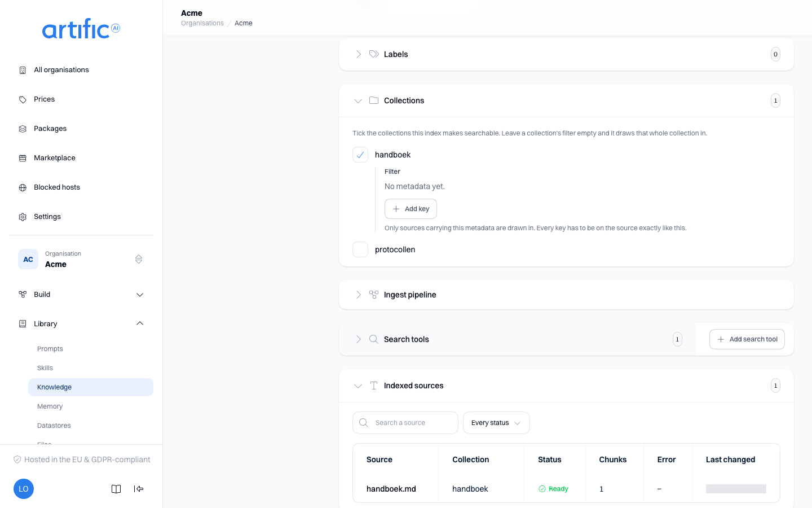Click the All organisations building icon
The height and width of the screenshot is (508, 812).
coord(23,70)
